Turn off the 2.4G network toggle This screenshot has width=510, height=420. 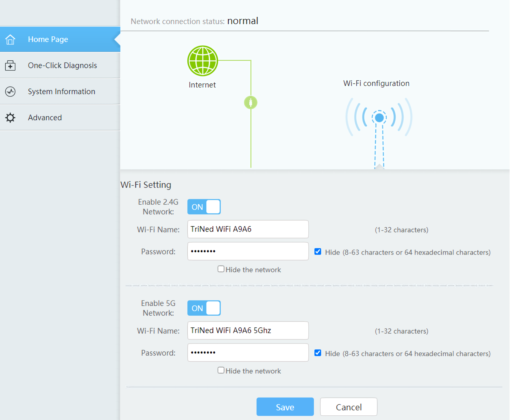click(x=204, y=207)
